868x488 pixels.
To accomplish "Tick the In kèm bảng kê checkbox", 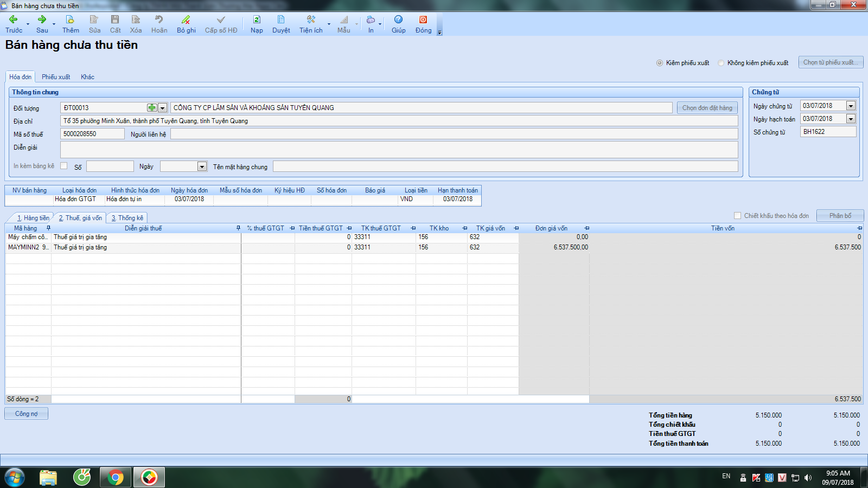I will [x=64, y=166].
